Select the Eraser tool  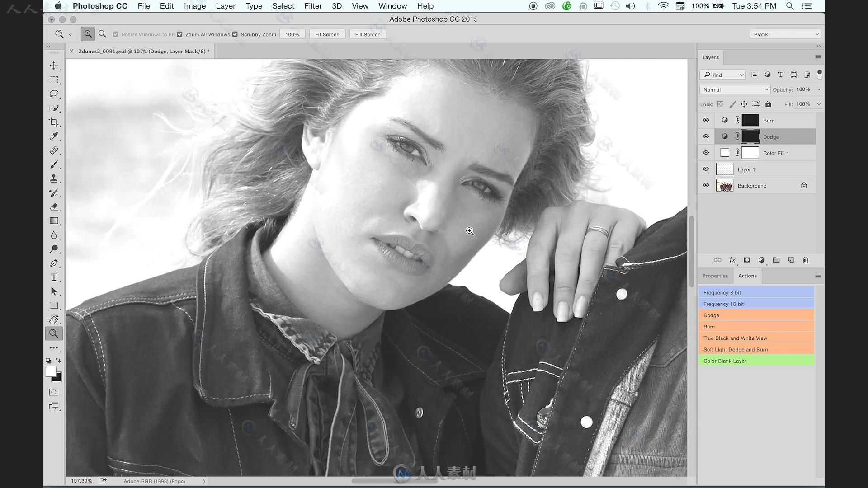tap(54, 207)
